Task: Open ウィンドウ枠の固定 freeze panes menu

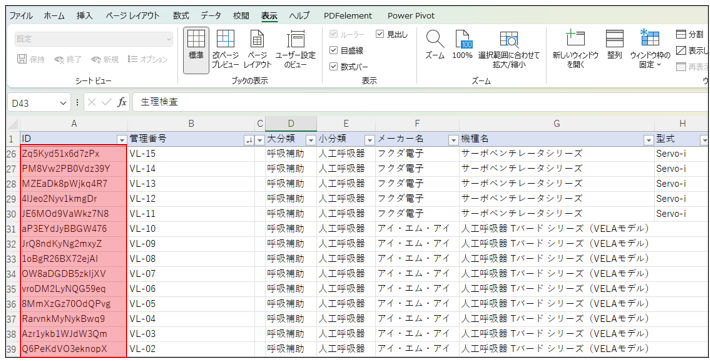Action: click(x=650, y=49)
